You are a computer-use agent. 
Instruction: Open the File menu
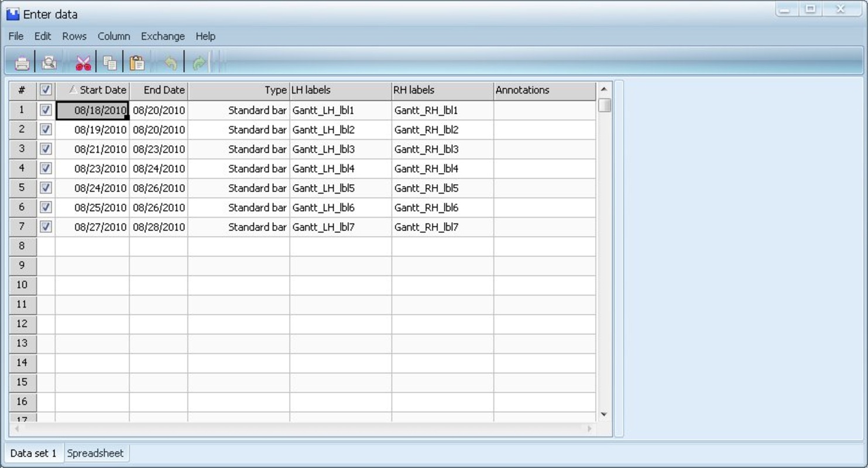pyautogui.click(x=16, y=36)
